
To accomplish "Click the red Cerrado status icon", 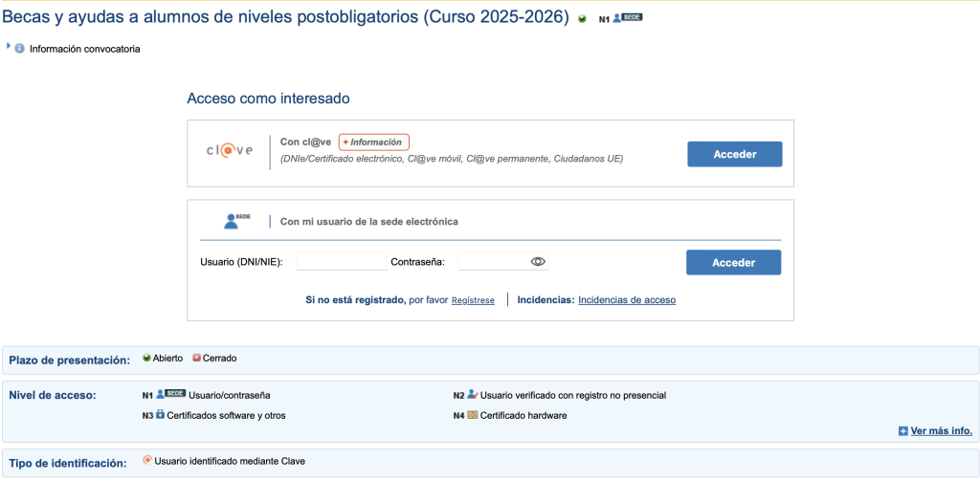I will pos(197,358).
